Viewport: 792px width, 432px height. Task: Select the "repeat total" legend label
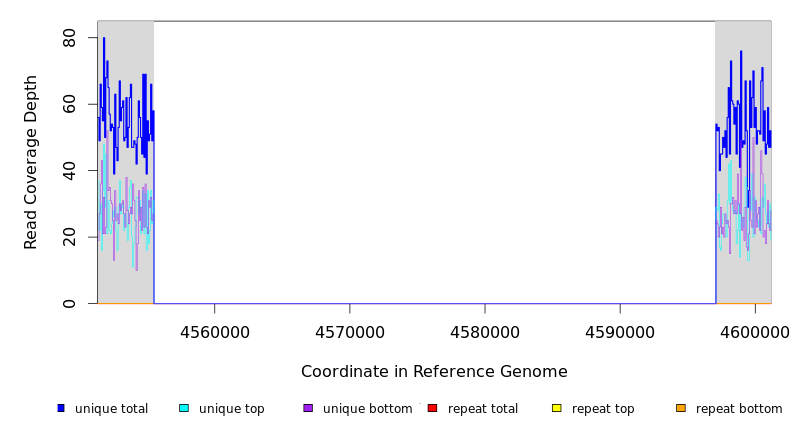pyautogui.click(x=483, y=409)
